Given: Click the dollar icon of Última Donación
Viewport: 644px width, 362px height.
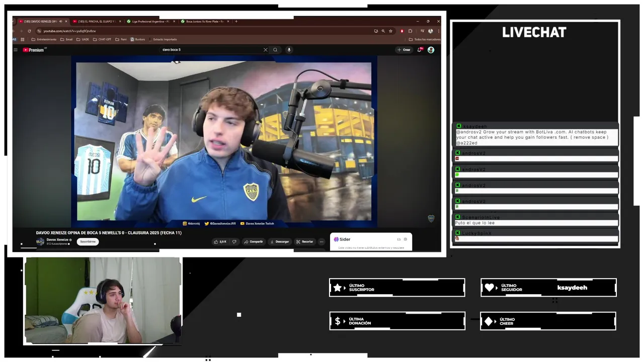Looking at the screenshot, I should [338, 321].
